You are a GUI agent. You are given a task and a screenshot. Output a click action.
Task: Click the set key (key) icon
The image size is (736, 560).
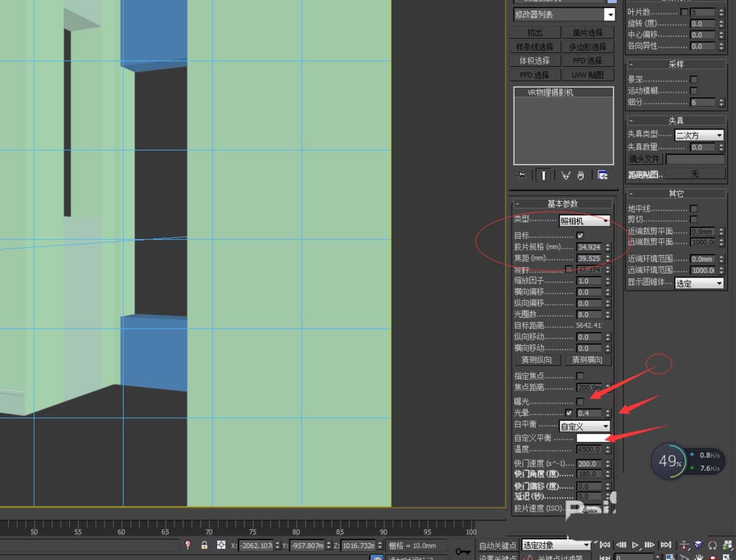click(463, 550)
